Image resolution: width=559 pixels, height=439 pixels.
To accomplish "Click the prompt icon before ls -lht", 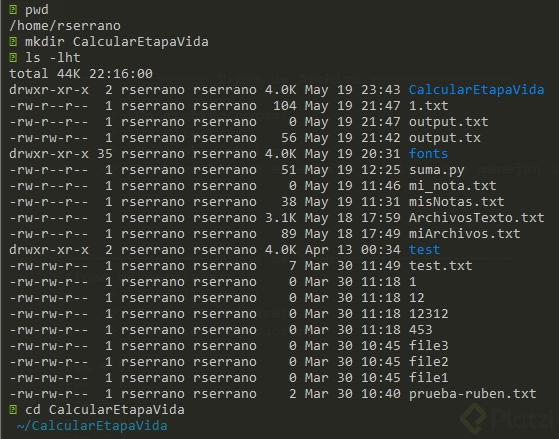I will (x=13, y=58).
